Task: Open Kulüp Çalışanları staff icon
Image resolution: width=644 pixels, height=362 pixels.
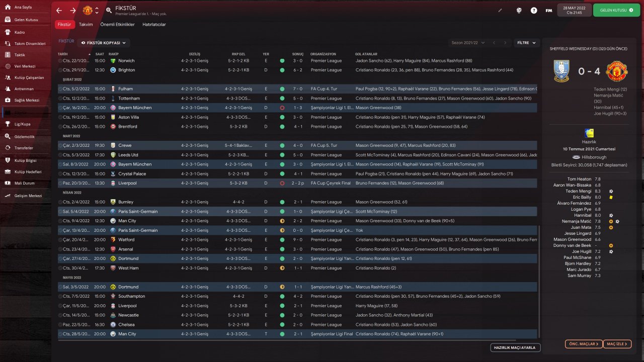Action: click(8, 77)
